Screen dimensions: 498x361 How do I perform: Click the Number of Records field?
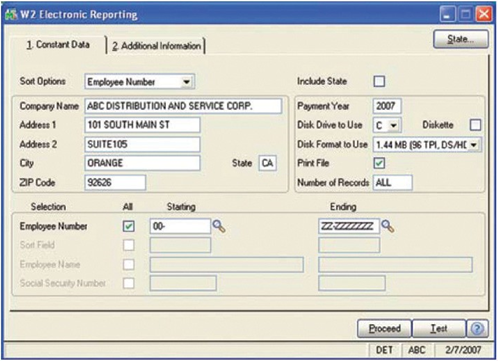tap(392, 183)
